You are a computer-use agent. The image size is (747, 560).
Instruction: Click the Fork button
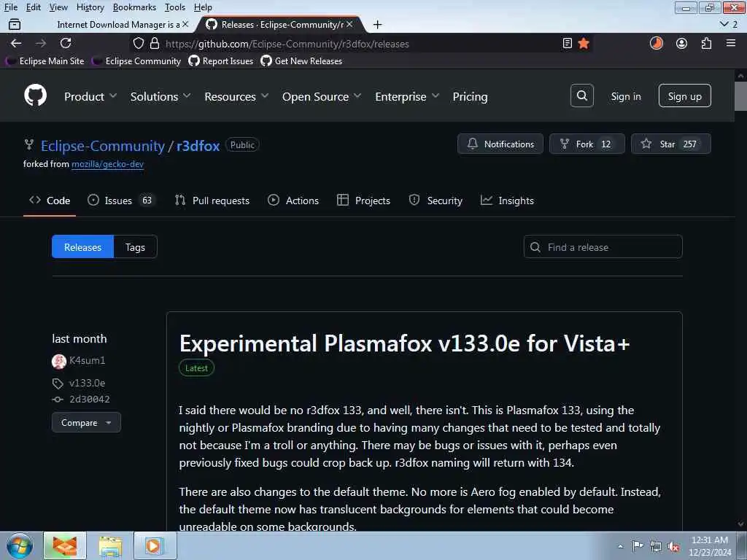point(587,144)
